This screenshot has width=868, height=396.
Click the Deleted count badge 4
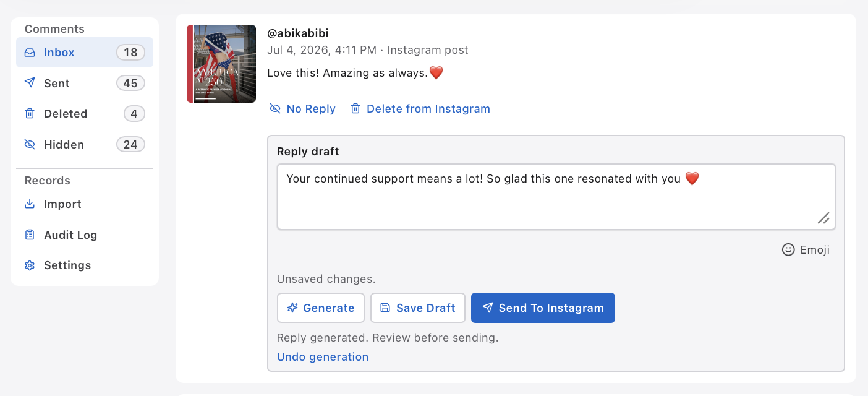pyautogui.click(x=134, y=114)
